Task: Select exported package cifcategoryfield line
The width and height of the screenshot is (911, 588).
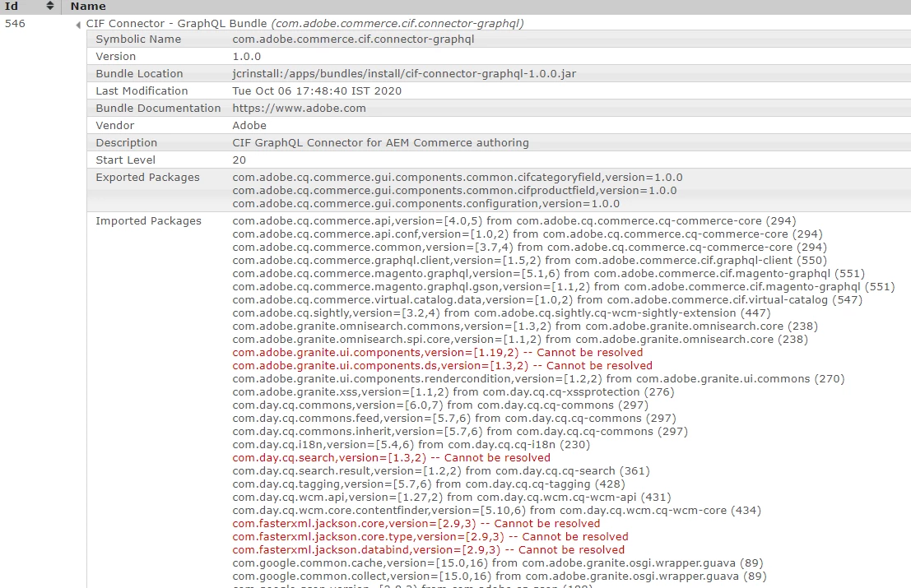Action: (458, 177)
